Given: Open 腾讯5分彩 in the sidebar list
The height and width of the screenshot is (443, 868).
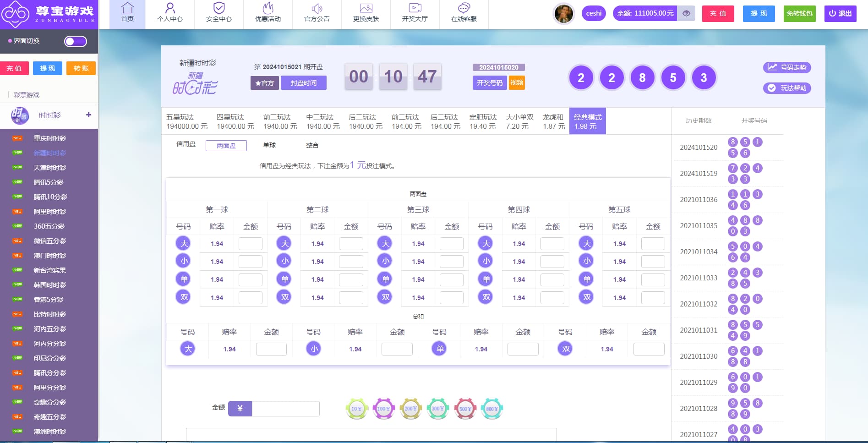Looking at the screenshot, I should coord(49,182).
